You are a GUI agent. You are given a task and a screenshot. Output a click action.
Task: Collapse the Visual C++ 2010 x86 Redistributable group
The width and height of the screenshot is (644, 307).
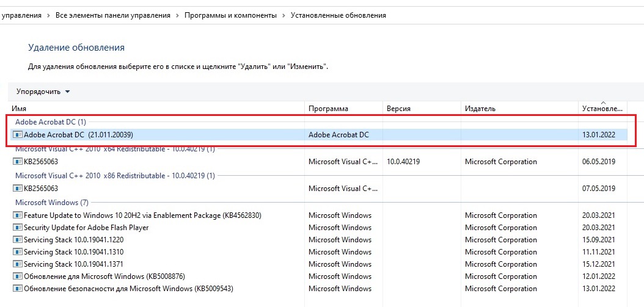coord(115,176)
